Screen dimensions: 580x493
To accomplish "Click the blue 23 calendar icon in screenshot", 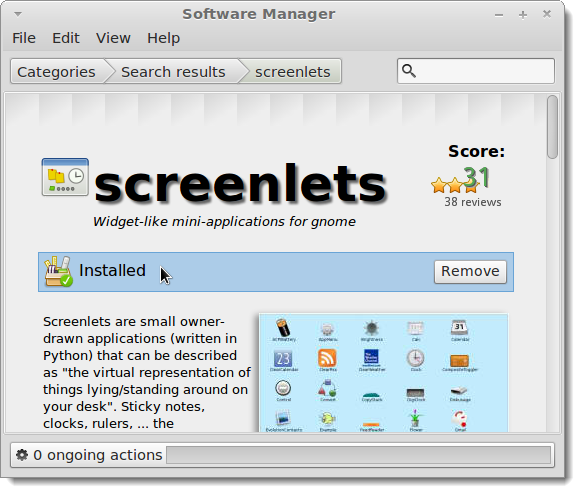I will pos(283,359).
